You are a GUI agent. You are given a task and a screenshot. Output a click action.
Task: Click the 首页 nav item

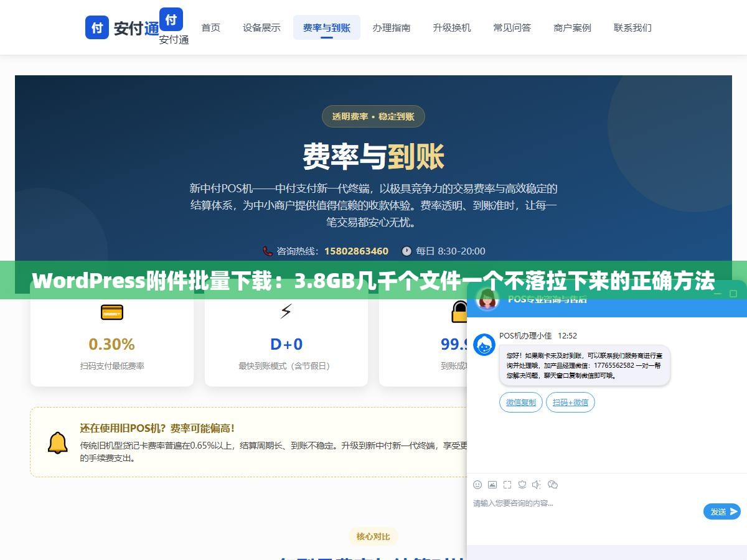pos(211,27)
